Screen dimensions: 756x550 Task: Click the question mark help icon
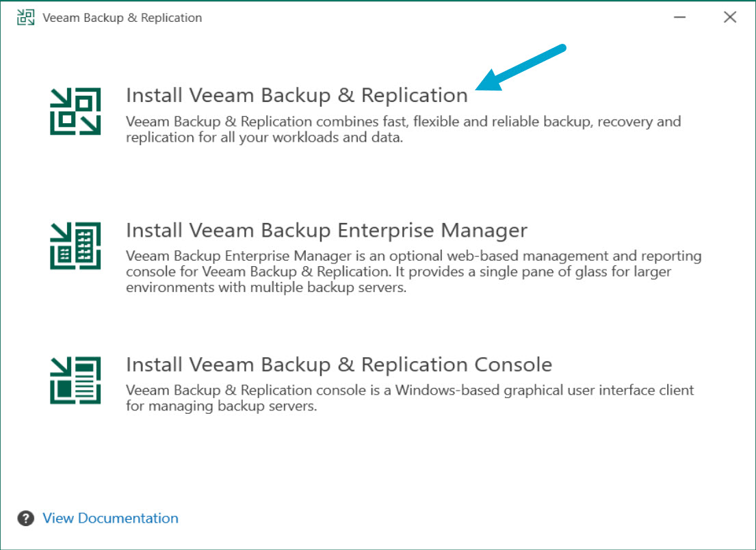[25, 519]
